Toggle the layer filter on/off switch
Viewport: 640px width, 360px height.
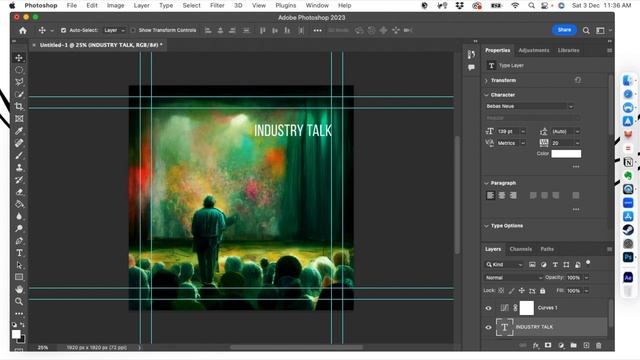pyautogui.click(x=588, y=263)
